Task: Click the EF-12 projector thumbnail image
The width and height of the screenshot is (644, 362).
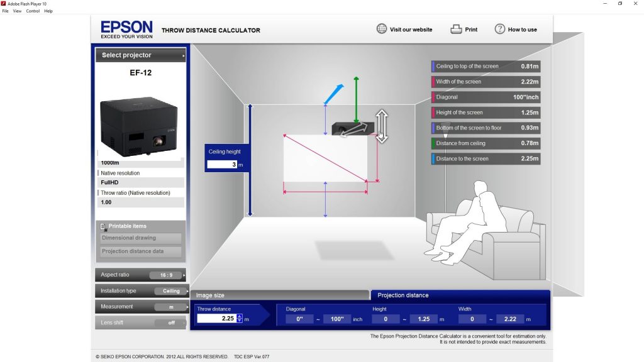Action: point(139,127)
